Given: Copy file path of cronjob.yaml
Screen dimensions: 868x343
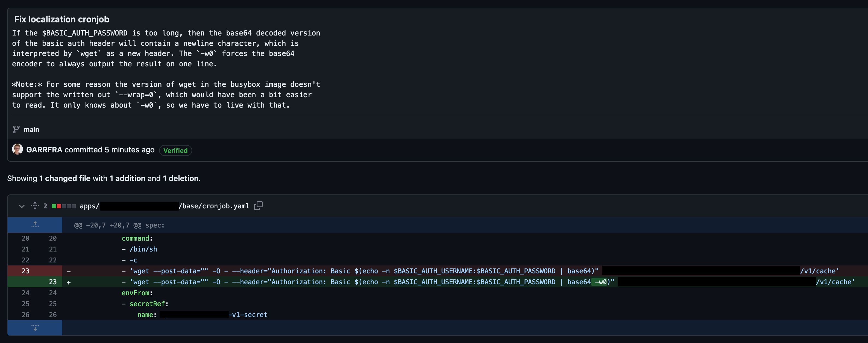Looking at the screenshot, I should coord(258,206).
